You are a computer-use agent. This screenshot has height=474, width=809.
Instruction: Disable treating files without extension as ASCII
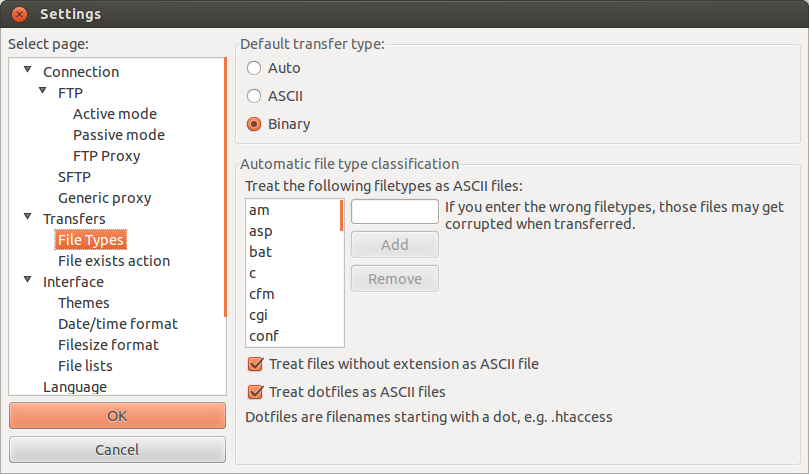pyautogui.click(x=255, y=364)
